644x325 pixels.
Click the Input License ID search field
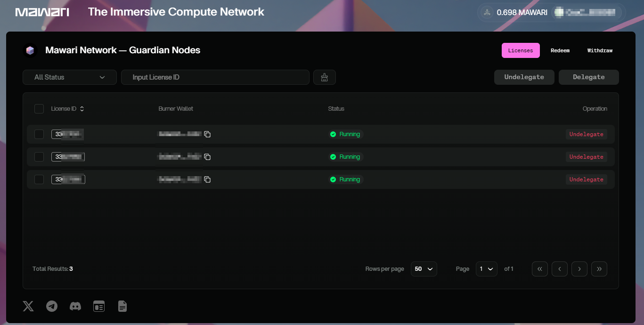tap(215, 77)
